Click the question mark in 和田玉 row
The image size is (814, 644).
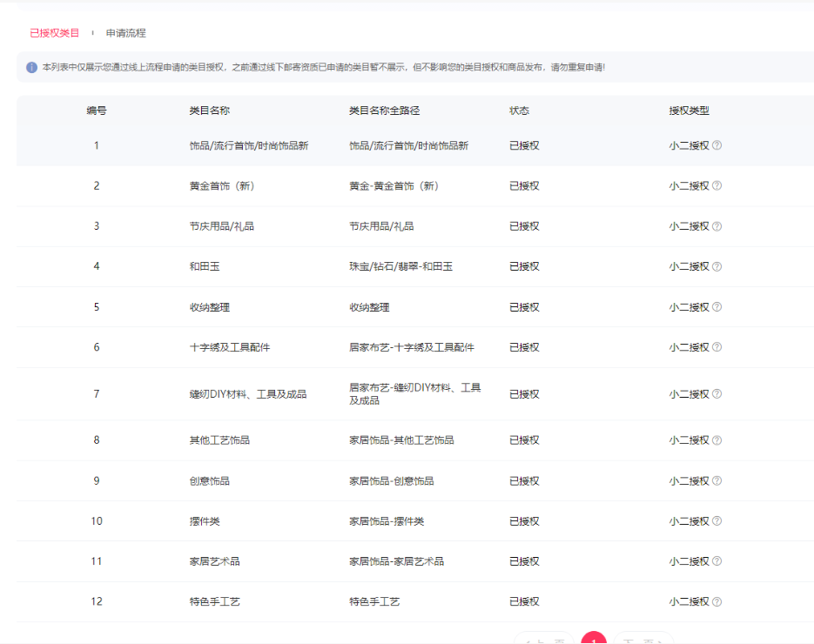[x=716, y=266]
